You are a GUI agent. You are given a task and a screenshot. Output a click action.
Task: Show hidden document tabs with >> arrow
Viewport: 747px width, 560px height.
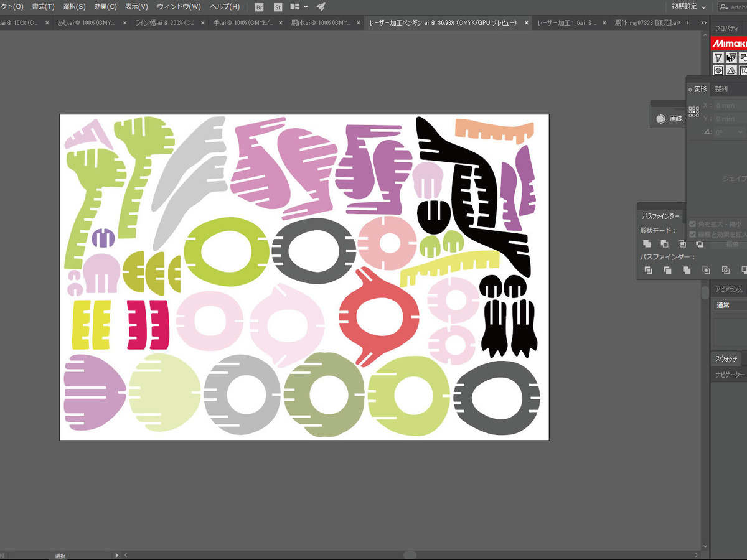coord(703,23)
